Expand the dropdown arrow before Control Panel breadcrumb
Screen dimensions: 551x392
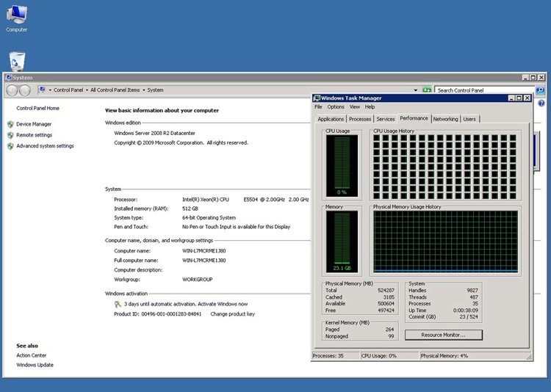[50, 90]
